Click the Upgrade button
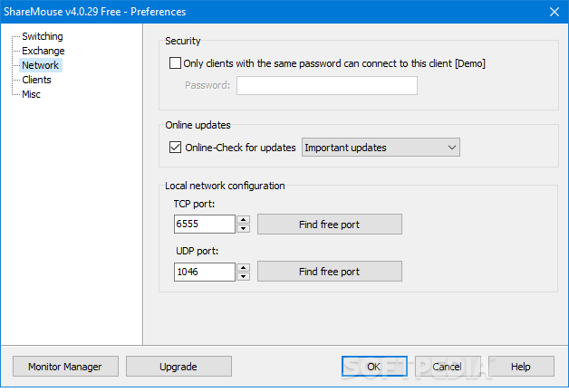The width and height of the screenshot is (569, 392). click(178, 367)
